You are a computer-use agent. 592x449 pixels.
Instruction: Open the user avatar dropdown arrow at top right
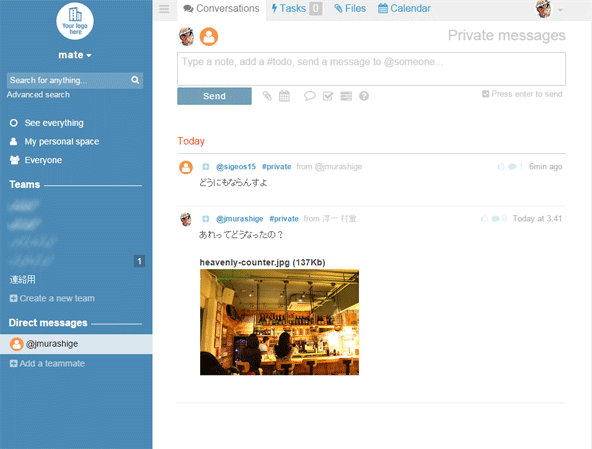560,10
